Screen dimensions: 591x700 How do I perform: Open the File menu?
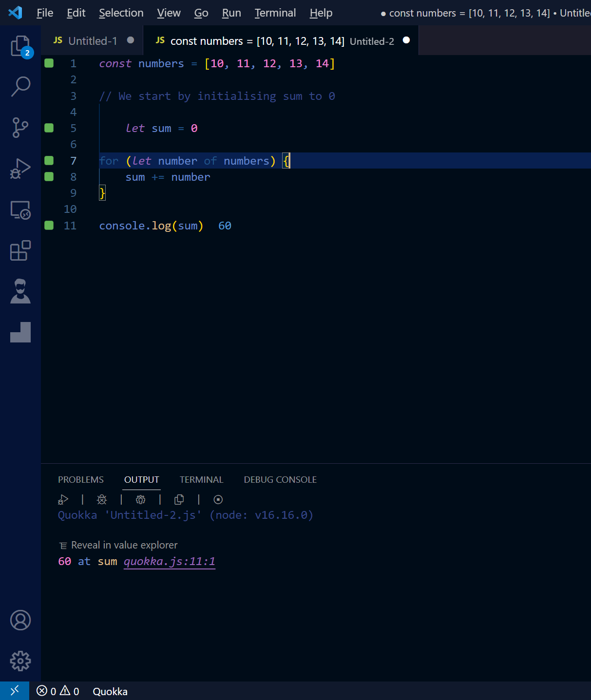pos(45,13)
